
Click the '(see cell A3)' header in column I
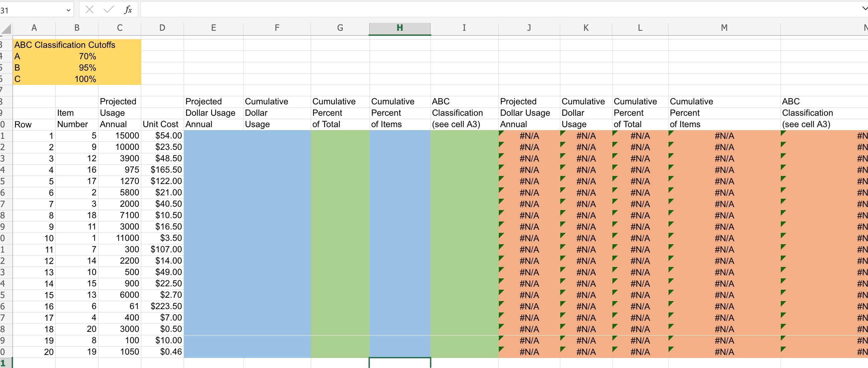pyautogui.click(x=464, y=124)
